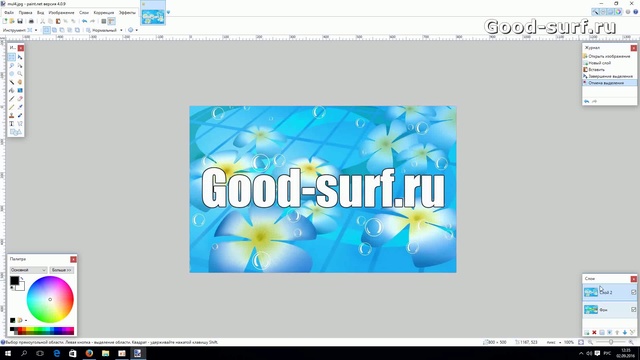Select the Rectangle Select tool in the tools panel
Screen dimensions: 640x360
(x=12, y=57)
